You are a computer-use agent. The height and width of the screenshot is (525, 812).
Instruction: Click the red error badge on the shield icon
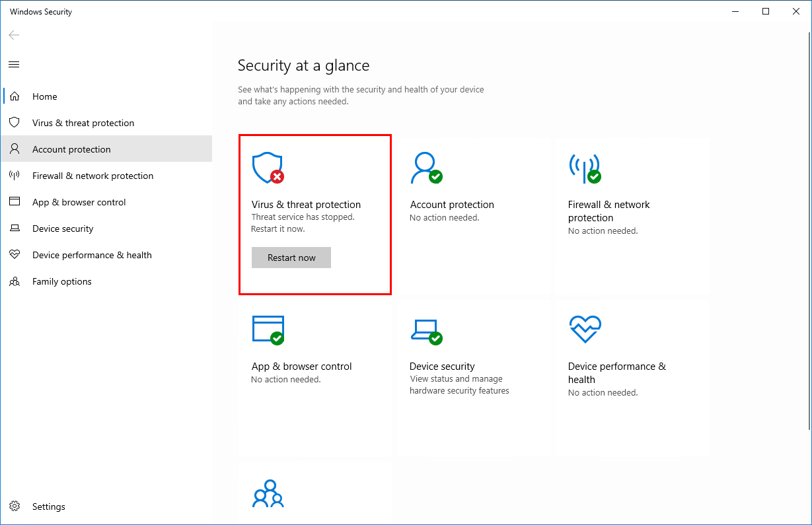tap(276, 176)
